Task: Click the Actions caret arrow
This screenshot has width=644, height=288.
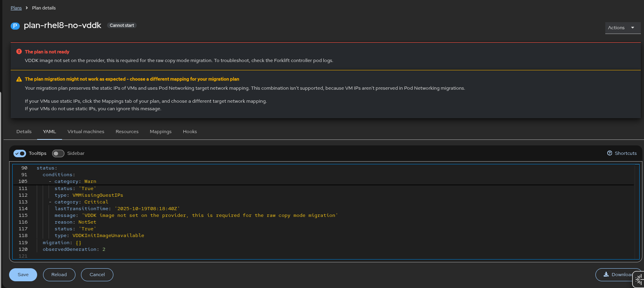Action: 633,28
